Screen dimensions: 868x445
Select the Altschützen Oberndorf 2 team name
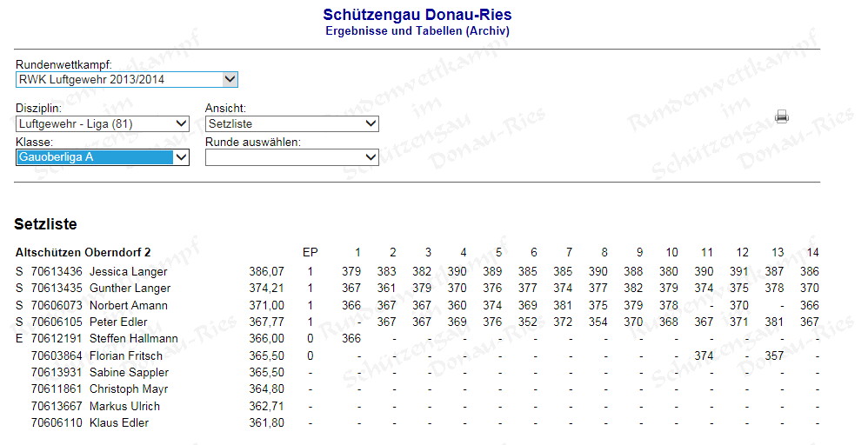(83, 252)
